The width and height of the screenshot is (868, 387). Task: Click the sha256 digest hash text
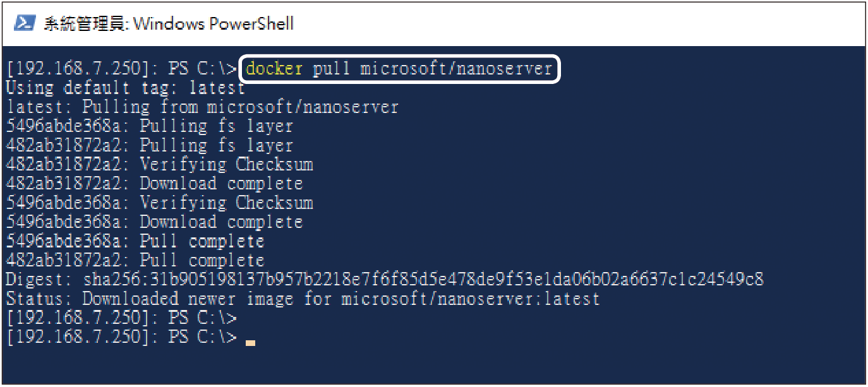coord(423,279)
